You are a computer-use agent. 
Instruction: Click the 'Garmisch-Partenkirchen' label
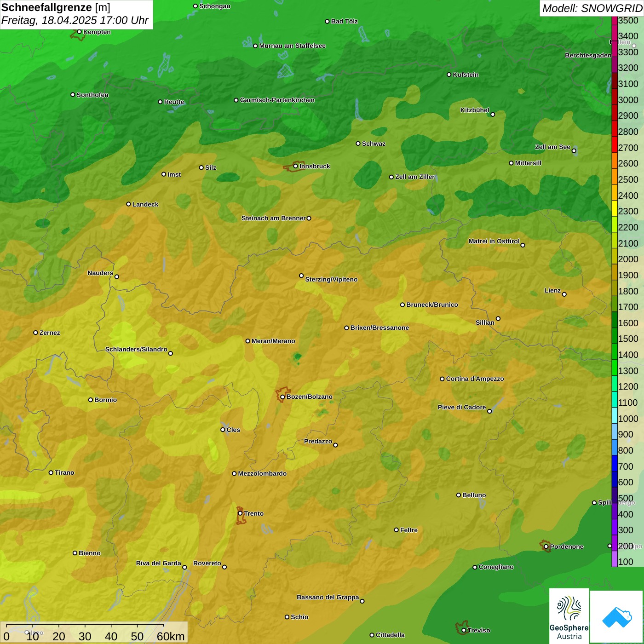277,100
